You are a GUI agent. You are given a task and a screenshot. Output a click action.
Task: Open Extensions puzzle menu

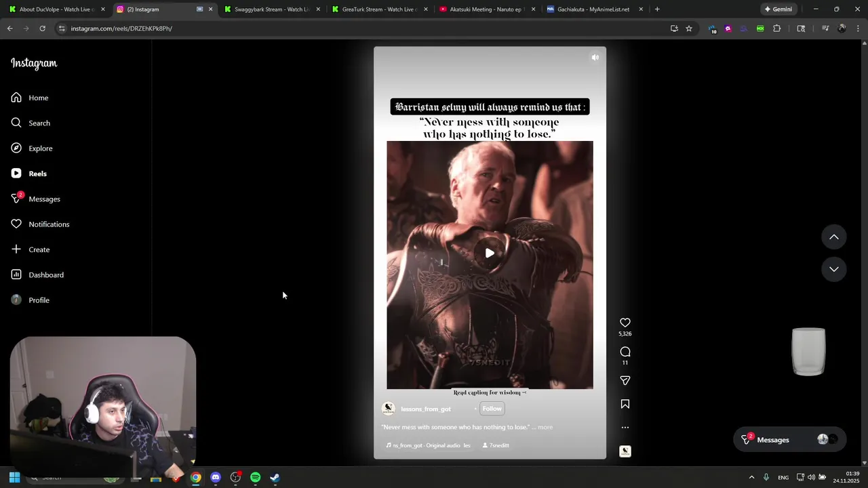[x=777, y=28]
